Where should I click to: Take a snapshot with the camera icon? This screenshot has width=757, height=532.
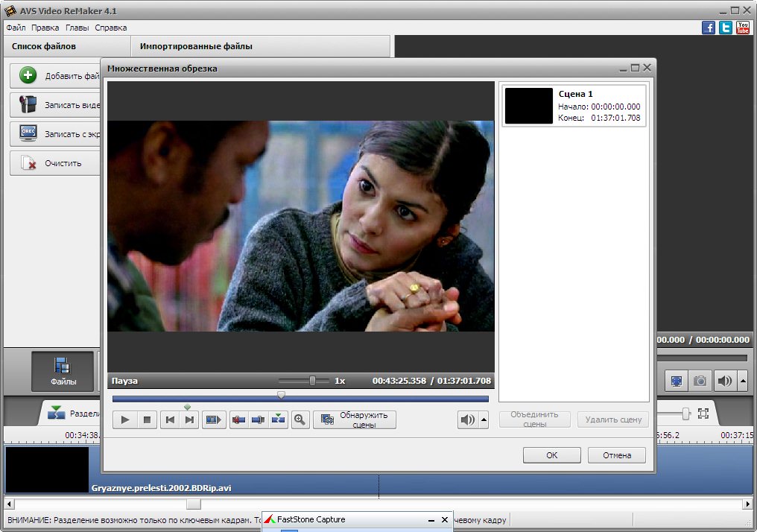pos(700,381)
